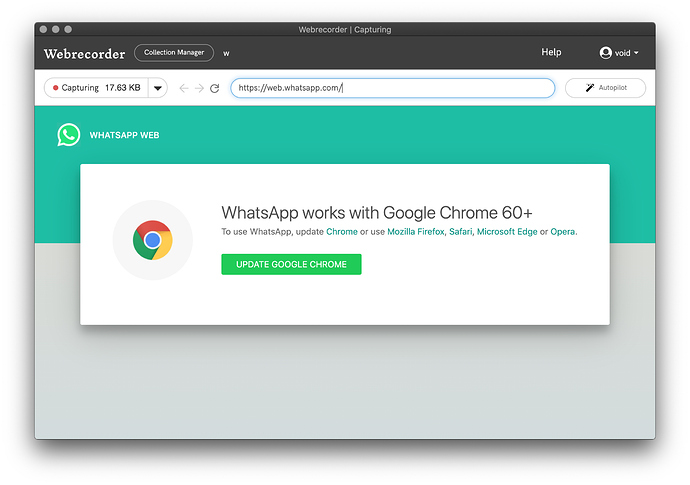Open the Opera link
Screen dimensions: 690x485
click(x=562, y=231)
